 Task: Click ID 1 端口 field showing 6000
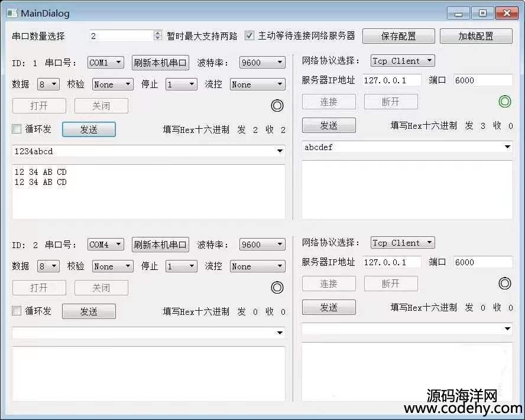tap(482, 80)
